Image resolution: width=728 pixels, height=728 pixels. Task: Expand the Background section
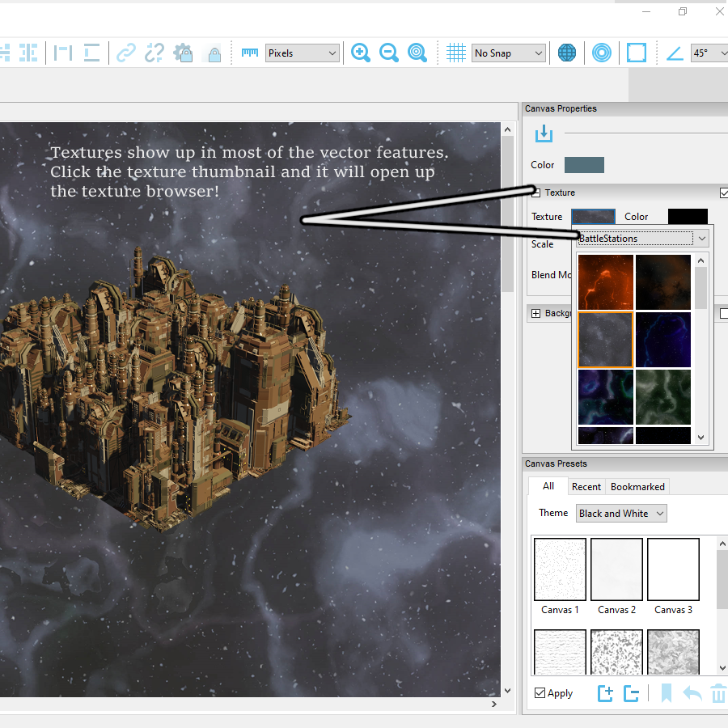coord(535,313)
